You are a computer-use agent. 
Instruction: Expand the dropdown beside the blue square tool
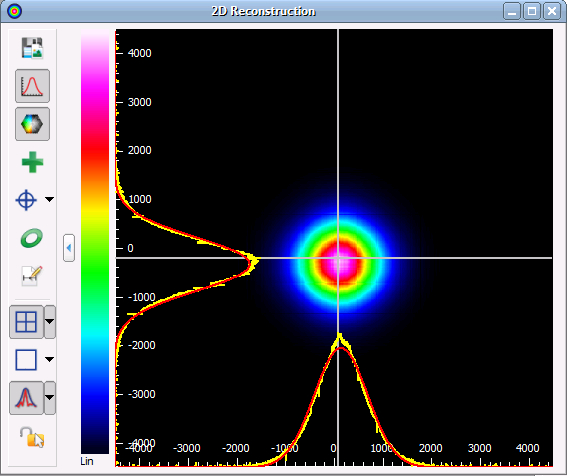pos(50,359)
